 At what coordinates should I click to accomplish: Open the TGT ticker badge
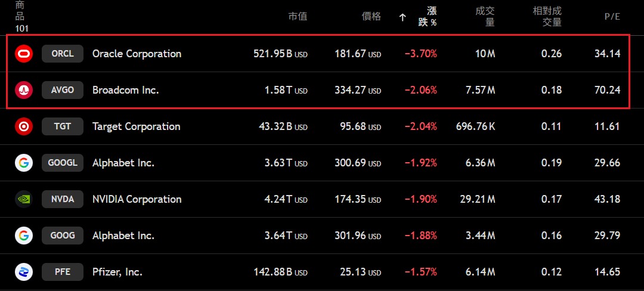click(x=63, y=126)
